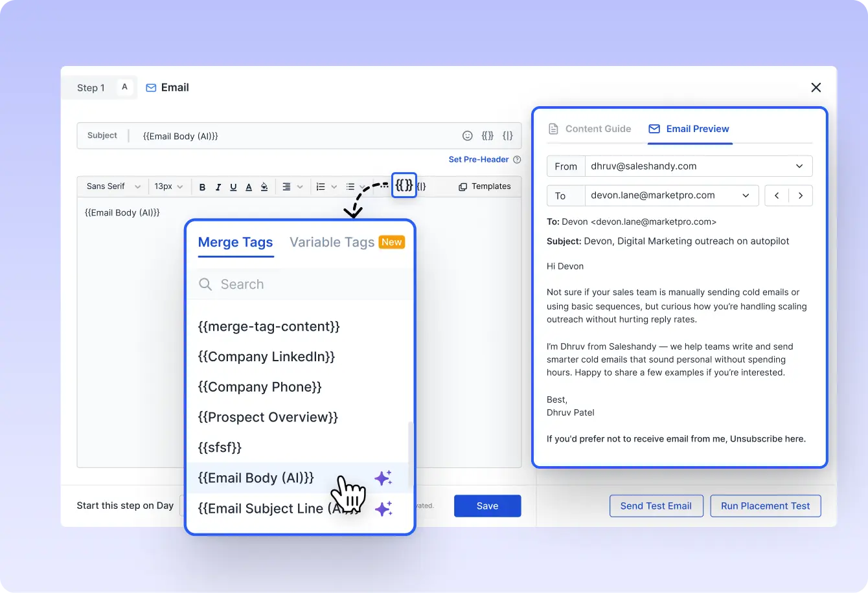This screenshot has height=593, width=868.
Task: Toggle italic text formatting
Action: click(x=218, y=187)
